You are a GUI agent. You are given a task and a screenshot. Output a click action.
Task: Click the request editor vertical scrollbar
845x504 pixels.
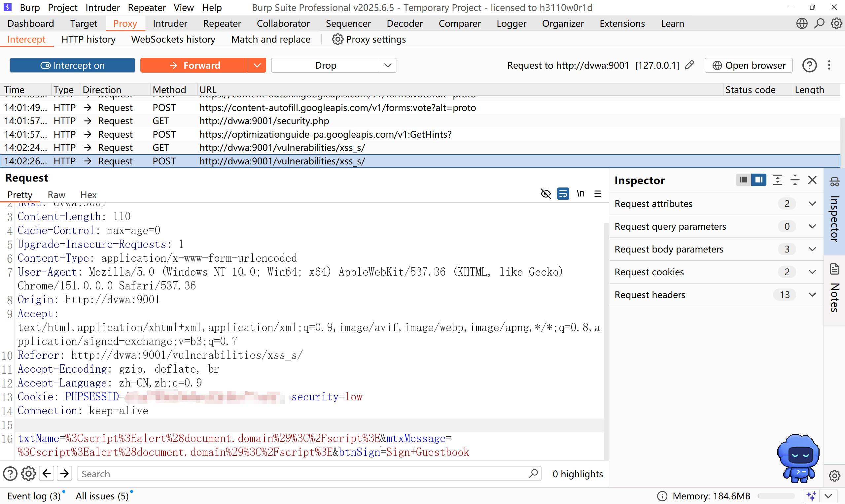(606, 341)
